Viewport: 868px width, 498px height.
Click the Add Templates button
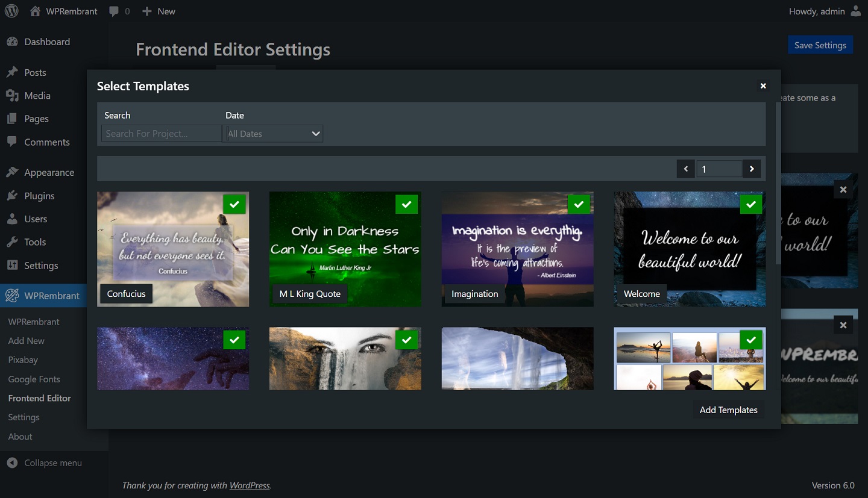[728, 409]
